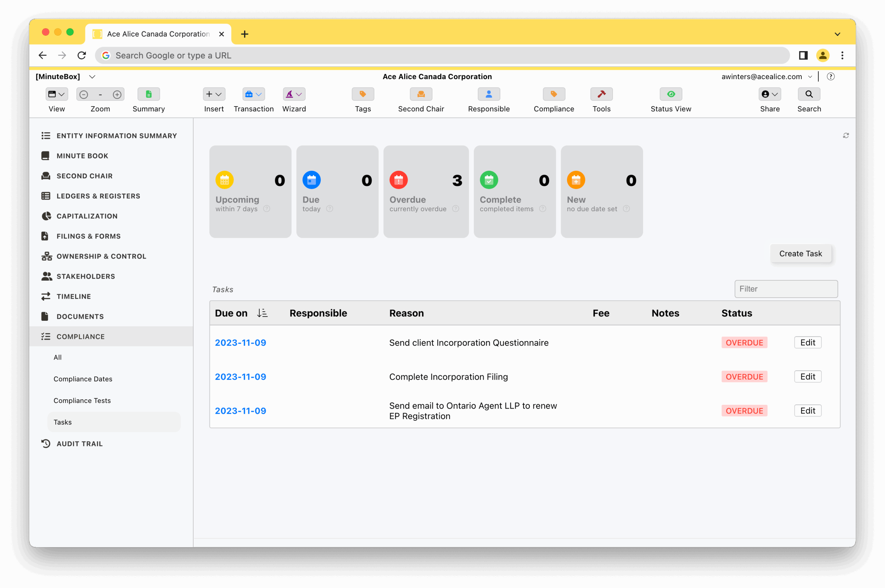The image size is (885, 588).
Task: Open the Tools hammer icon
Action: (601, 94)
